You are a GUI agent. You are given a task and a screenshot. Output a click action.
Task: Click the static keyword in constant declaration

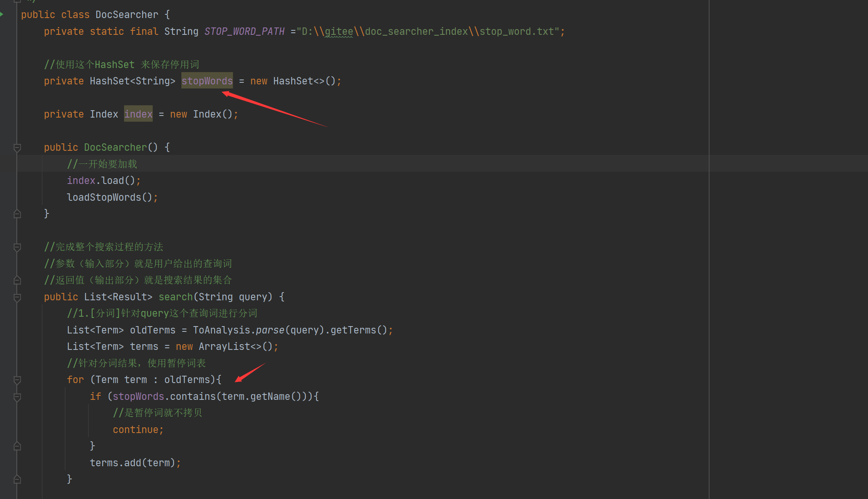point(107,32)
